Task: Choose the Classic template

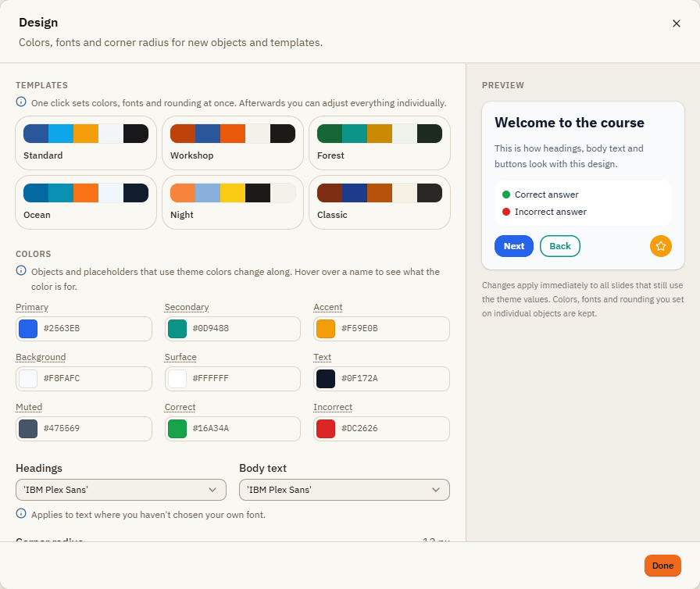Action: coord(380,202)
